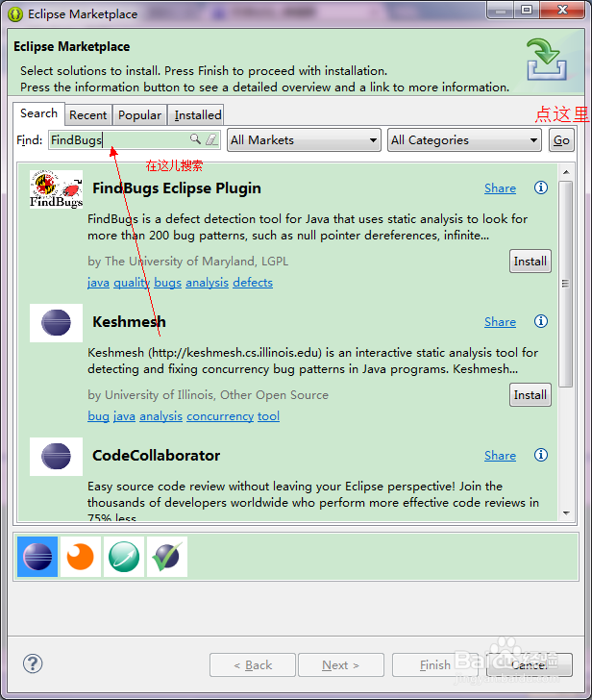The height and width of the screenshot is (700, 592).
Task: Switch to the Installed tab
Action: pyautogui.click(x=198, y=115)
